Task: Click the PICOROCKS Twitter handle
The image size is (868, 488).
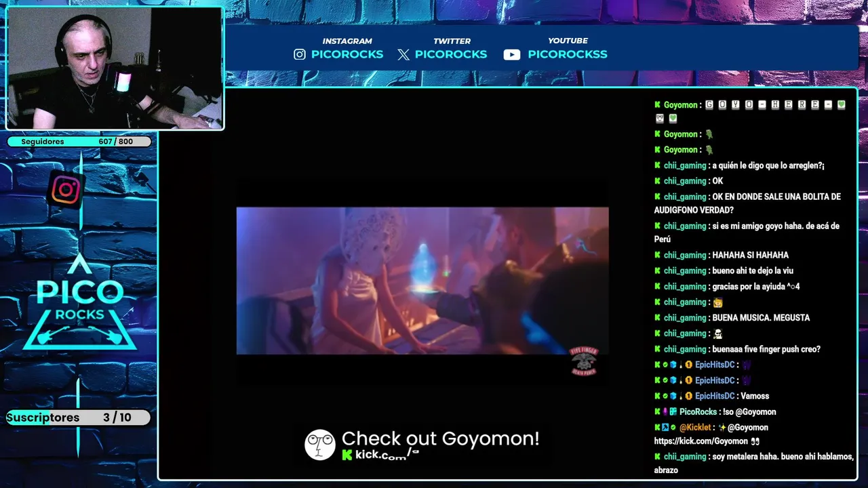Action: (x=451, y=54)
